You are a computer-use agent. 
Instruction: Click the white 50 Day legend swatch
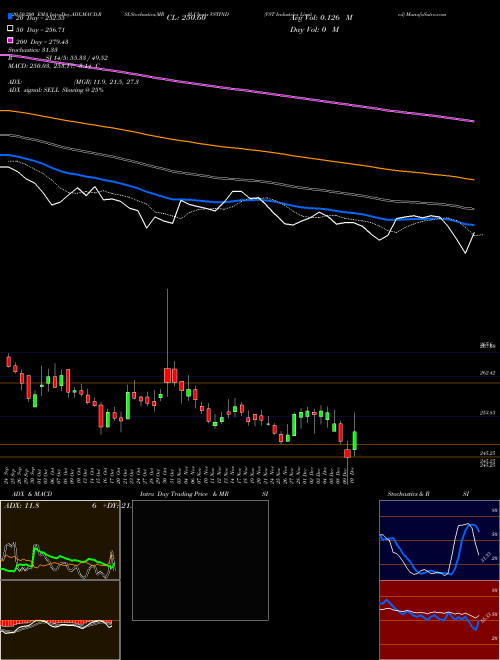(11, 29)
